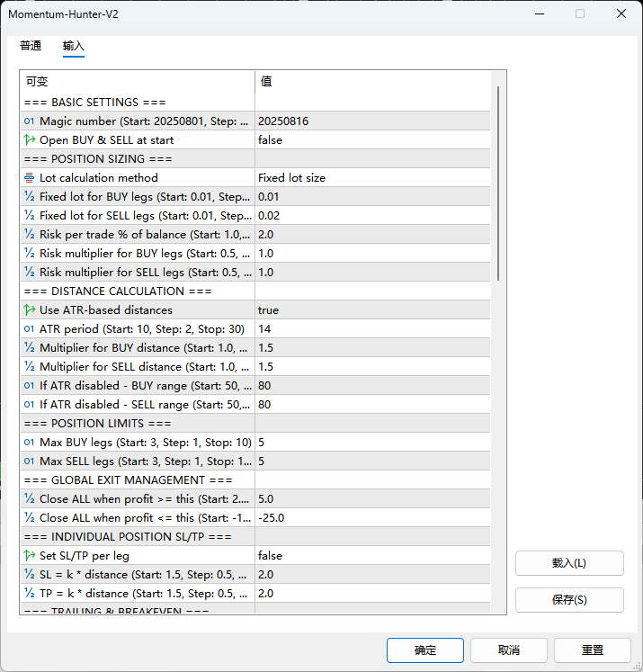Select the 输入 tab

(74, 46)
